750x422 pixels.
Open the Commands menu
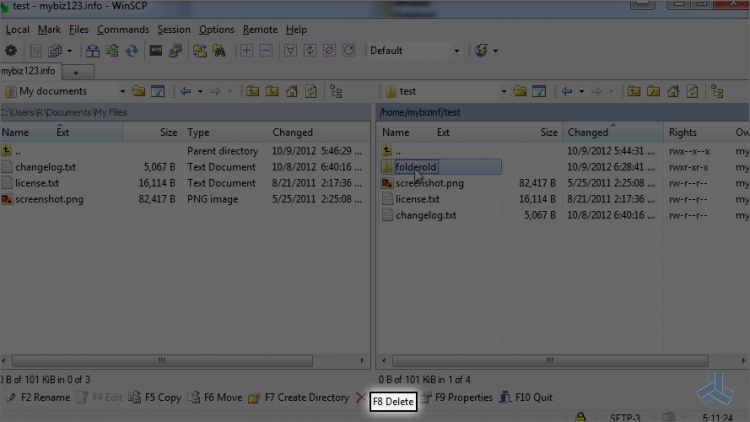click(123, 30)
